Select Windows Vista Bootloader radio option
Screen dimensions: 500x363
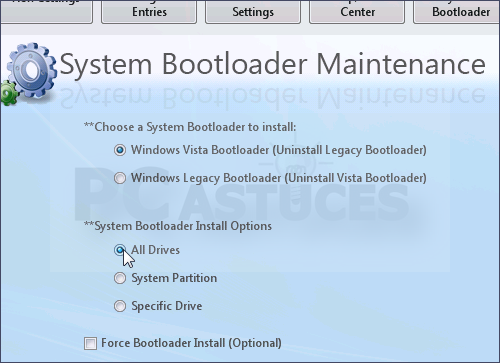[x=120, y=150]
